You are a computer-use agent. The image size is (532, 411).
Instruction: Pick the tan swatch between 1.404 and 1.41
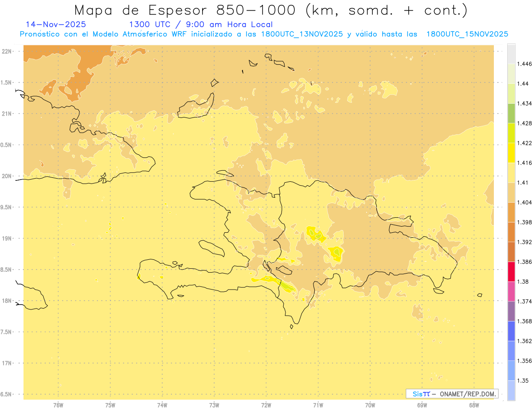[x=511, y=192]
